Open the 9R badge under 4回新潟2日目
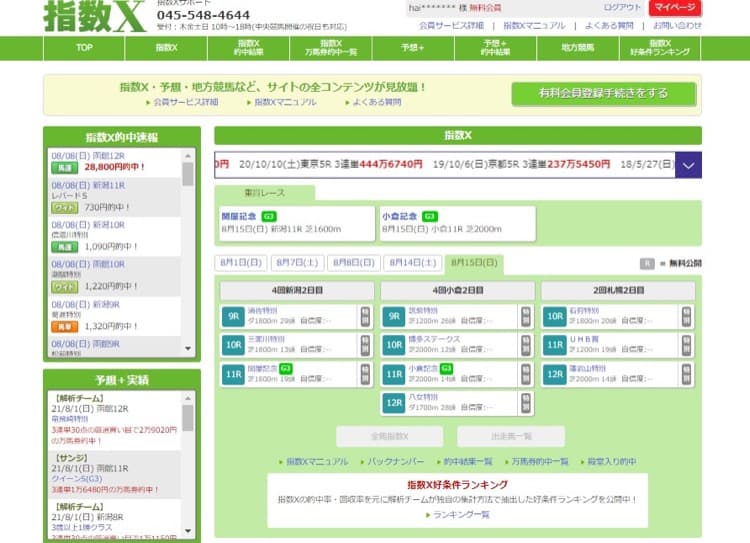 (x=233, y=316)
